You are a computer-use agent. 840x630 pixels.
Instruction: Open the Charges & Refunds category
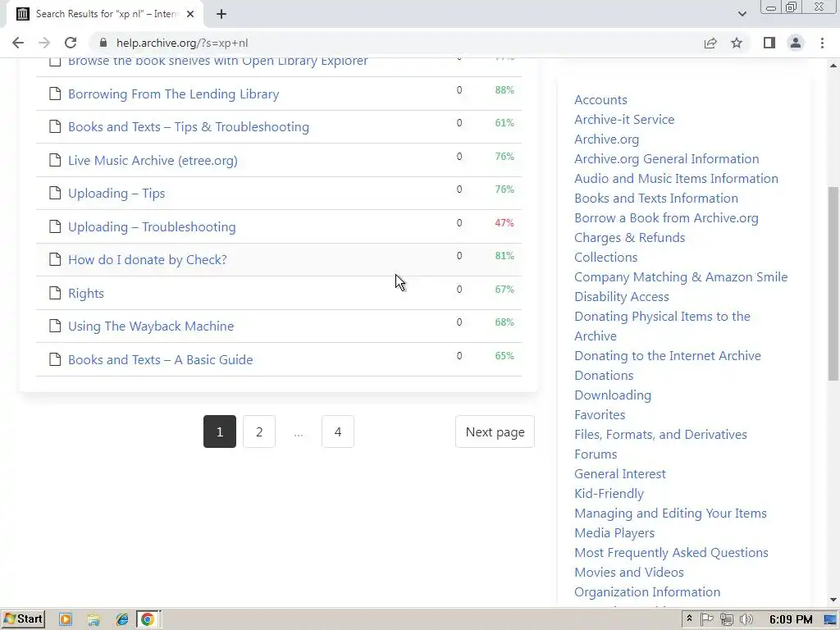pos(629,237)
